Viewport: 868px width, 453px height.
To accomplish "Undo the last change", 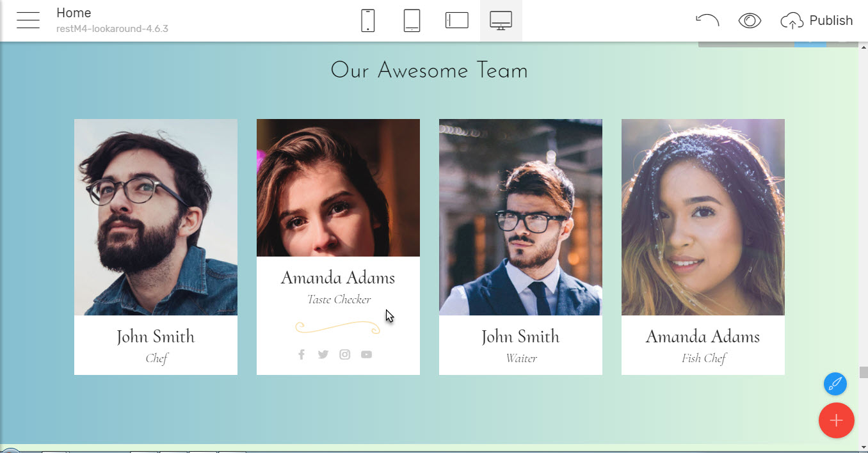I will coord(707,20).
